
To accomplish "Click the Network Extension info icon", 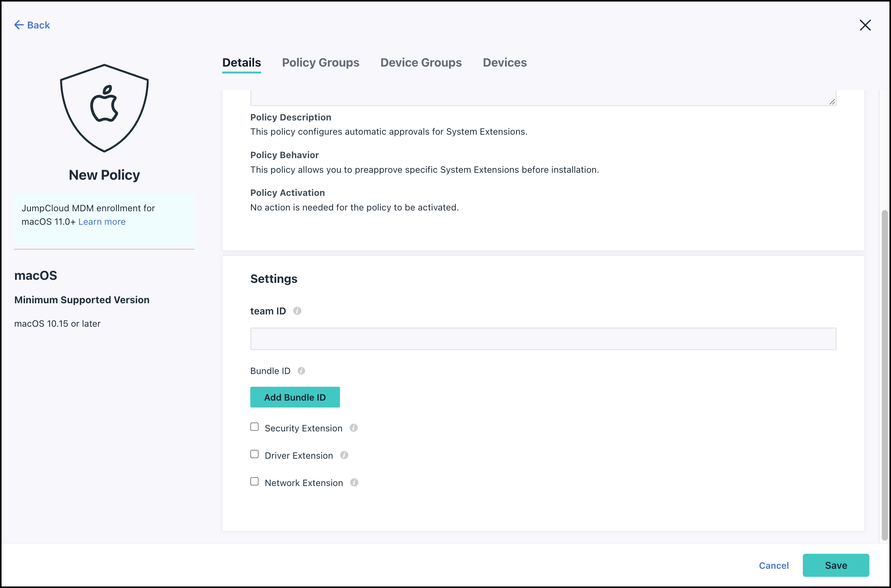I will coord(354,483).
